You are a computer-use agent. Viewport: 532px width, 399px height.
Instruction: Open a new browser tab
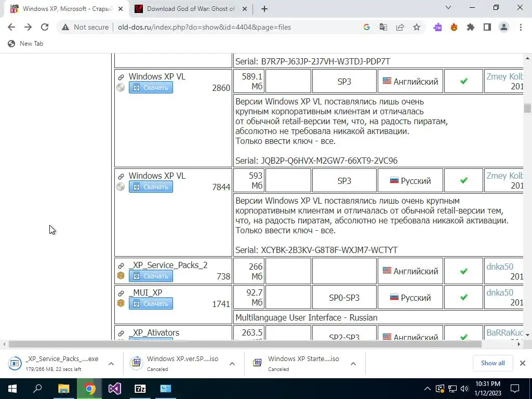(x=264, y=9)
